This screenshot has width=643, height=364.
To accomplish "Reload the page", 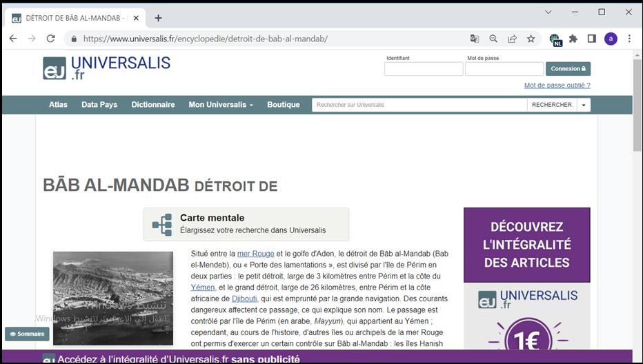I will pyautogui.click(x=50, y=39).
